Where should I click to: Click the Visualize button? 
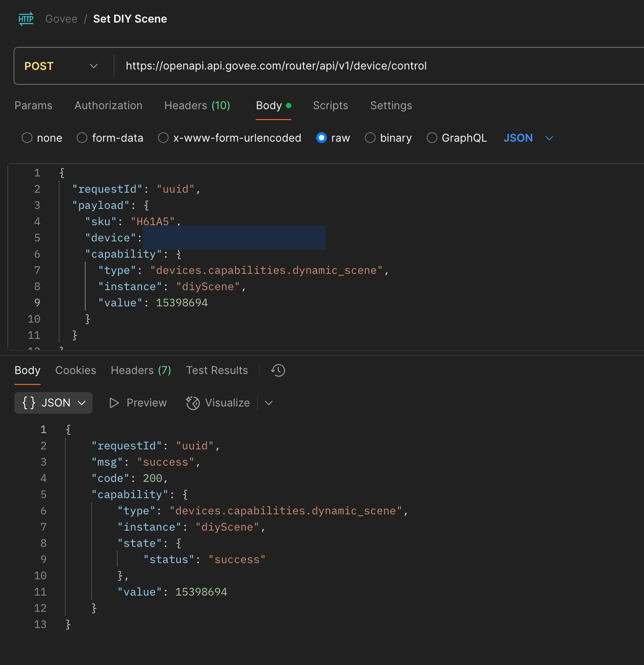(x=218, y=403)
